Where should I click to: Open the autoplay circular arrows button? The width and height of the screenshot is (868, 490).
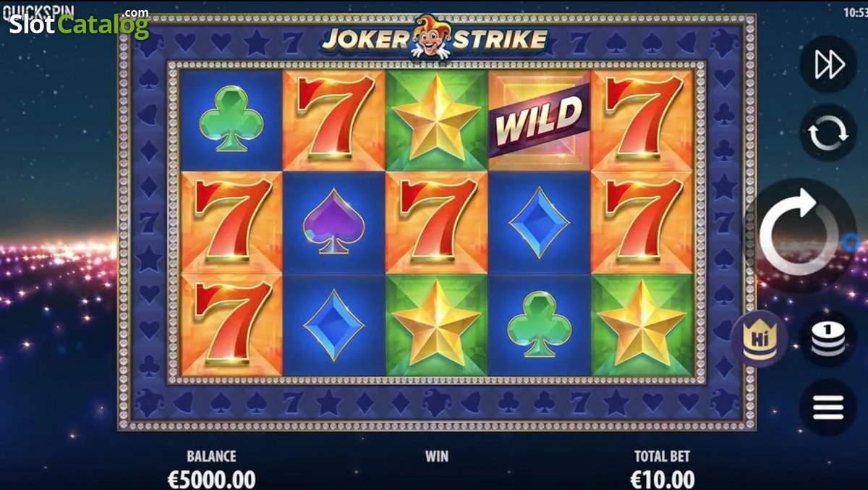point(828,133)
